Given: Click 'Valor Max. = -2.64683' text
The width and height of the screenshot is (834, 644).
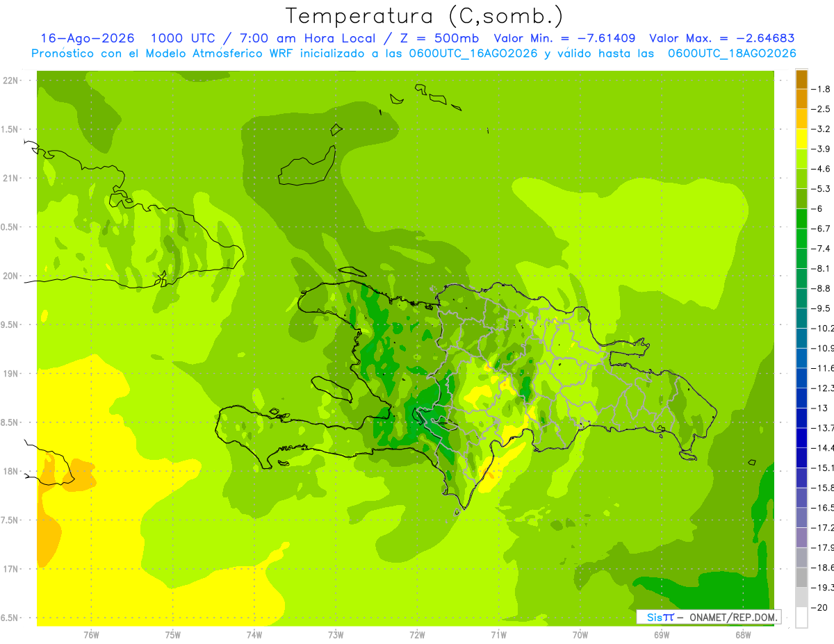Looking at the screenshot, I should coord(722,39).
